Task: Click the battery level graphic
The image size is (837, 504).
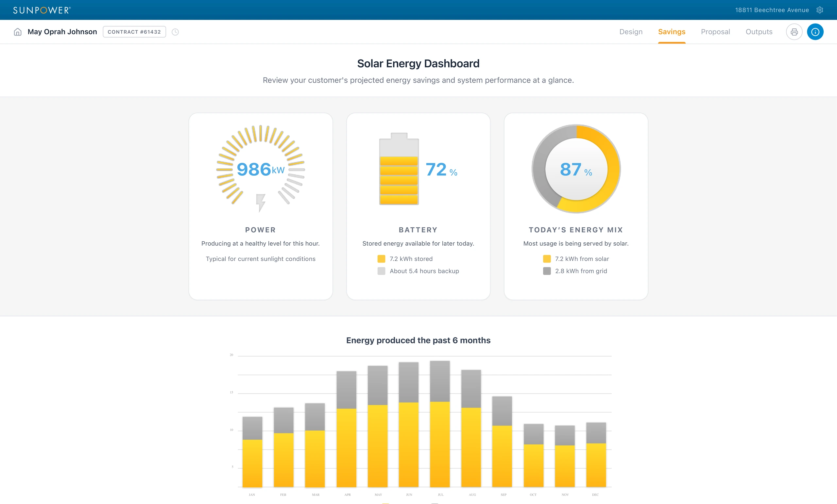Action: [x=399, y=169]
